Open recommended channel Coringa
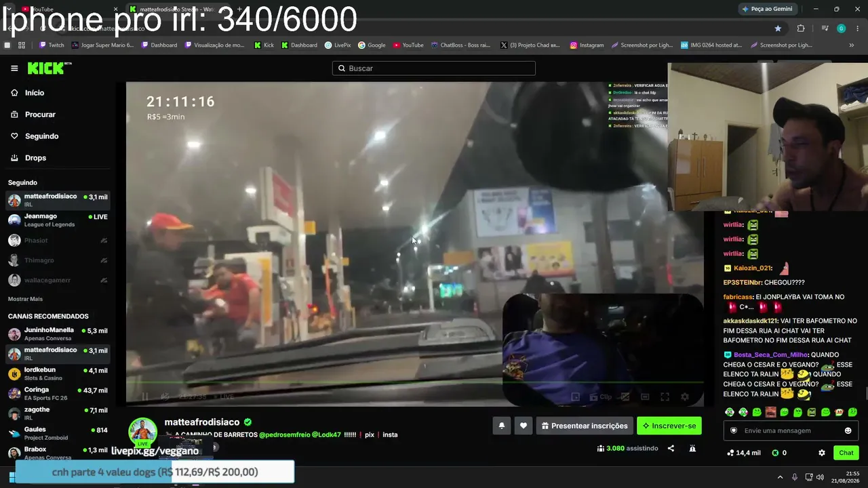This screenshot has height=488, width=868. click(58, 394)
